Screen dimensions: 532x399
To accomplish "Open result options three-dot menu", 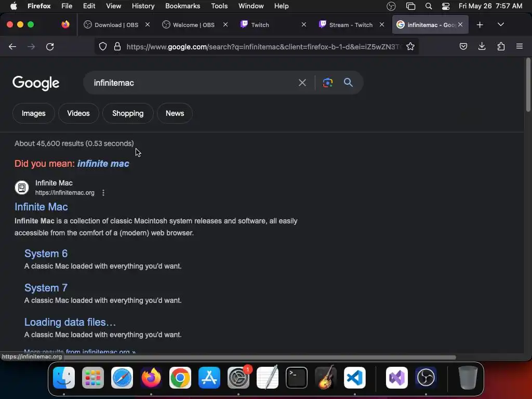I will pos(103,193).
